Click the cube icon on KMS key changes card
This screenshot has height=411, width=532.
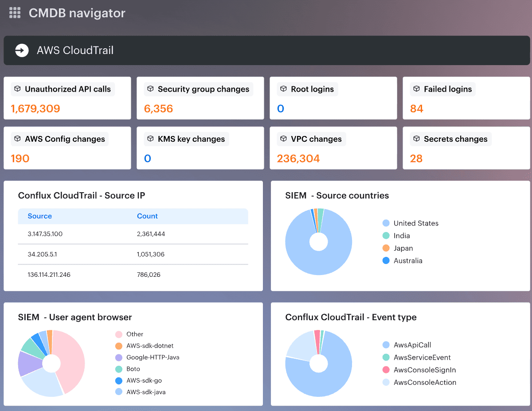click(151, 139)
